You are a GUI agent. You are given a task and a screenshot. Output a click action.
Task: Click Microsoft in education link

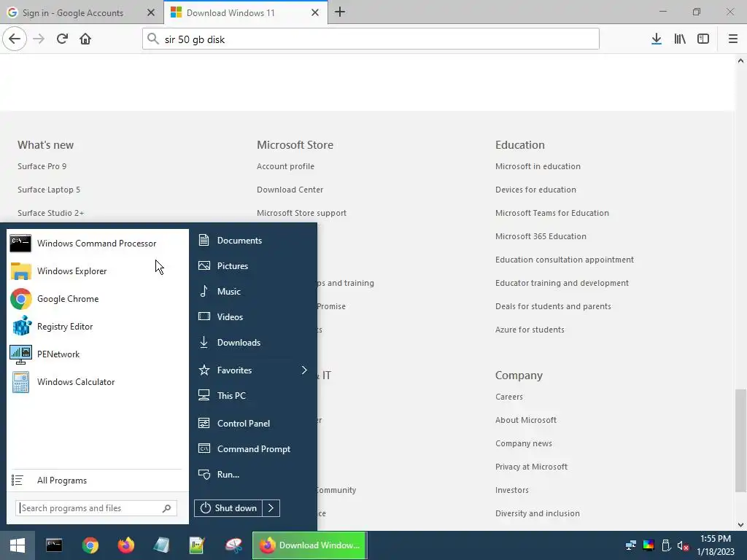pos(538,166)
